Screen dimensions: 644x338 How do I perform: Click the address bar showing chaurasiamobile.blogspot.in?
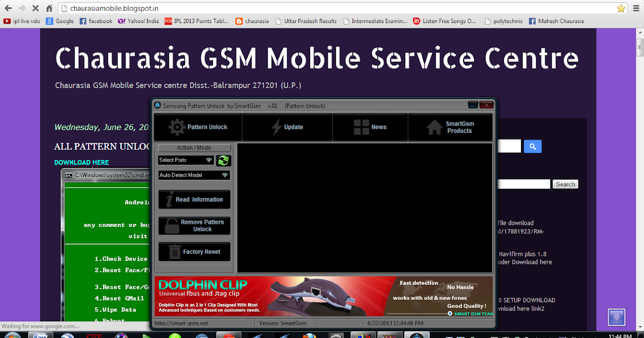pyautogui.click(x=343, y=8)
